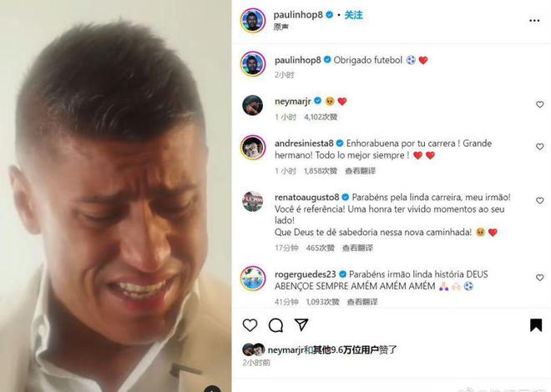551x392 pixels.
Task: Share the post via paper plane icon
Action: (x=301, y=324)
